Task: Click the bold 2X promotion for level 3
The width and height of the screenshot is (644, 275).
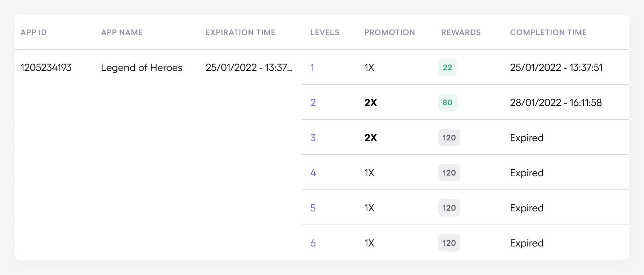Action: [371, 137]
